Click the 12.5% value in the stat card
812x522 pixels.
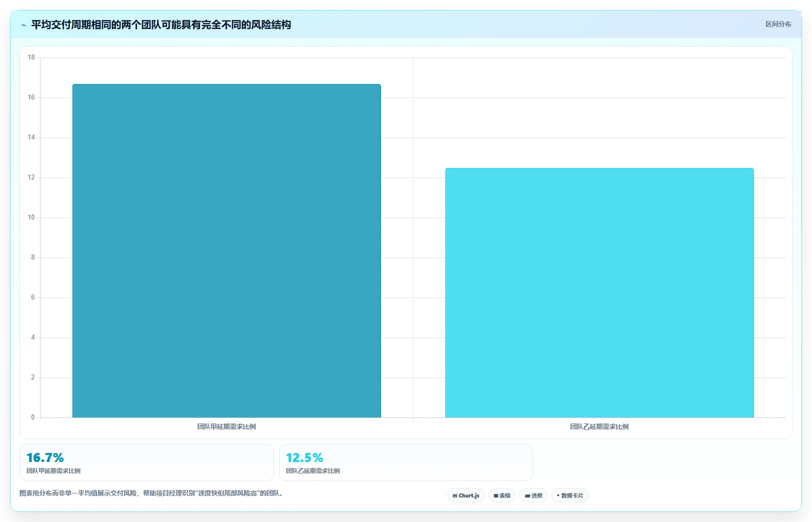tap(304, 457)
